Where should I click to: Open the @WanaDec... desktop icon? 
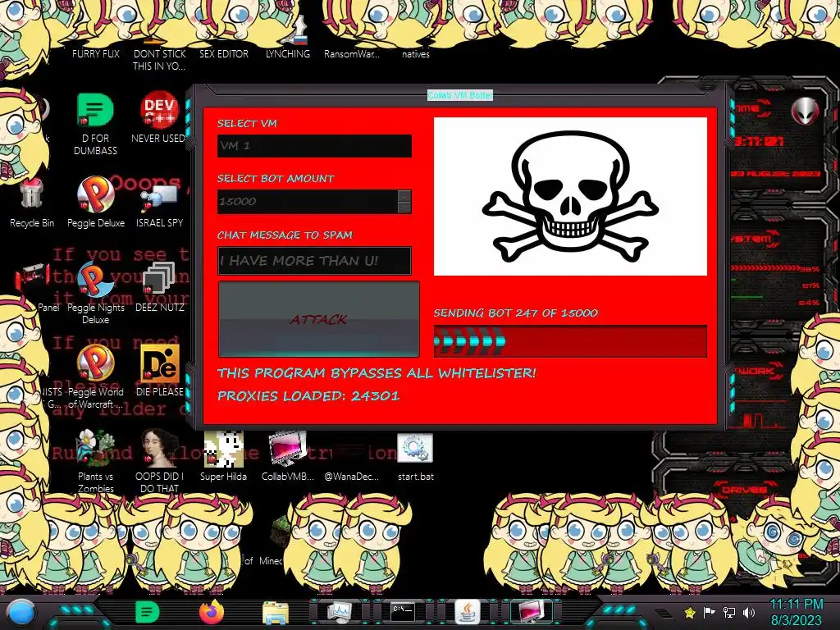(351, 462)
